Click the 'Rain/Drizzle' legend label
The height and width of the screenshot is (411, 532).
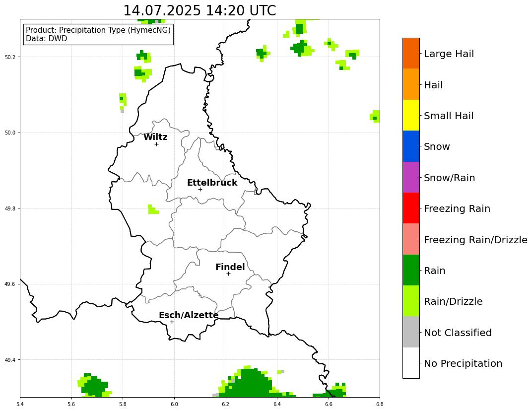click(x=453, y=301)
